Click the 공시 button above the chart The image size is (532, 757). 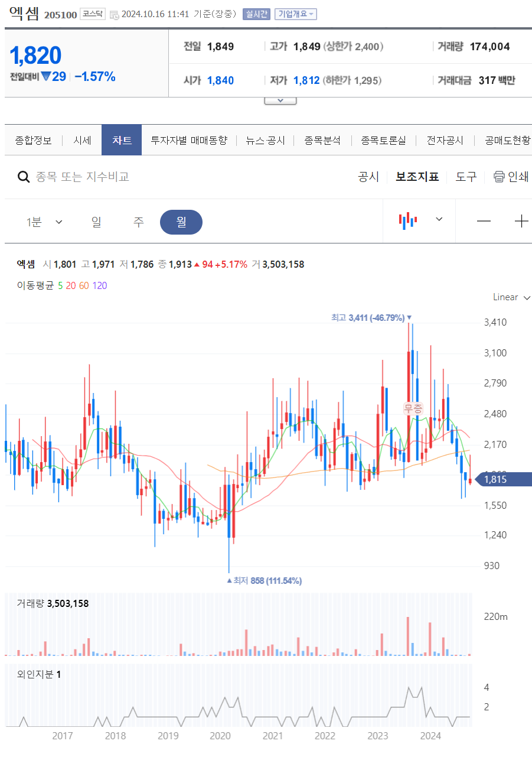pos(368,177)
